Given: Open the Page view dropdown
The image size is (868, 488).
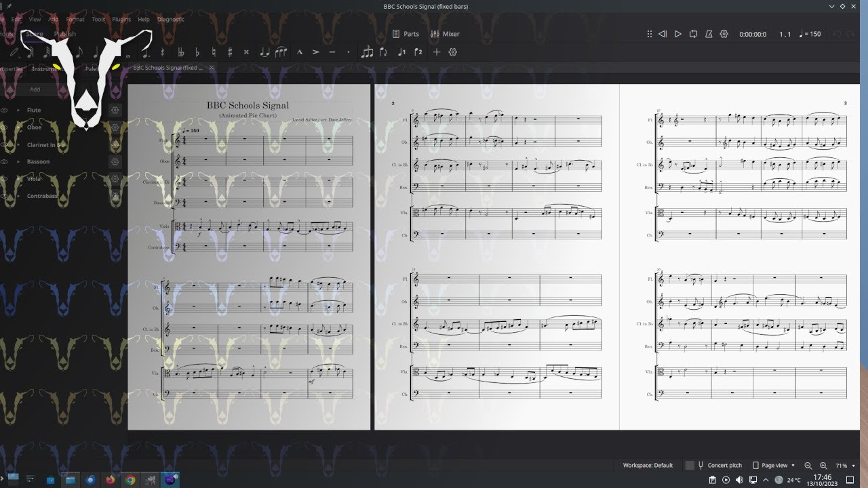Looking at the screenshot, I should 774,466.
